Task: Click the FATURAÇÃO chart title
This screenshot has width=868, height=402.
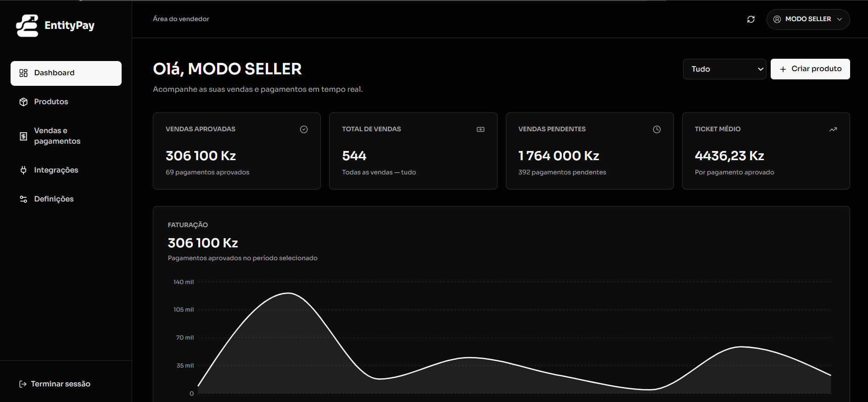Action: pos(188,225)
